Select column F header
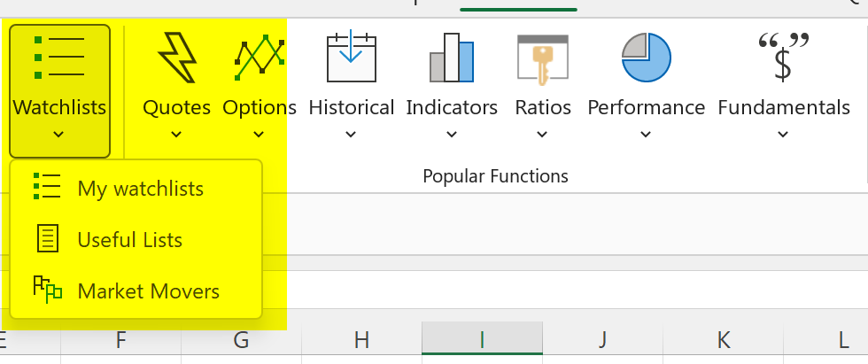Viewport: 868px width, 364px height. tap(120, 340)
